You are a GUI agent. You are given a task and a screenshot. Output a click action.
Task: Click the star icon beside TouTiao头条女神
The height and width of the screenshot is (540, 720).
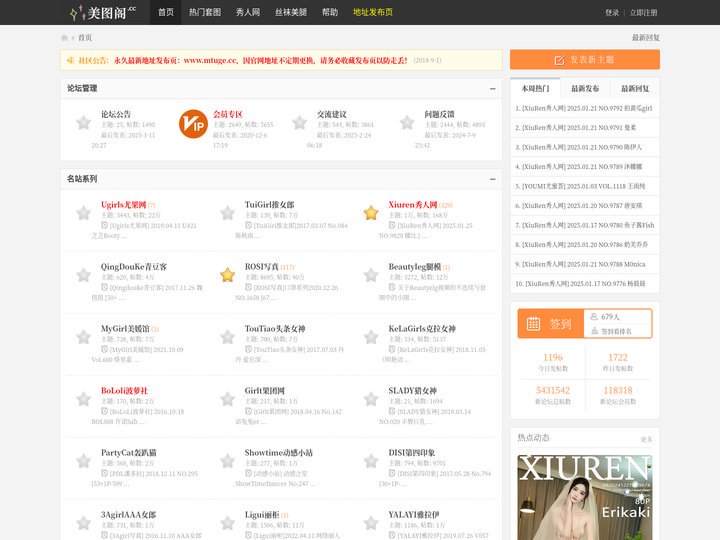(227, 337)
